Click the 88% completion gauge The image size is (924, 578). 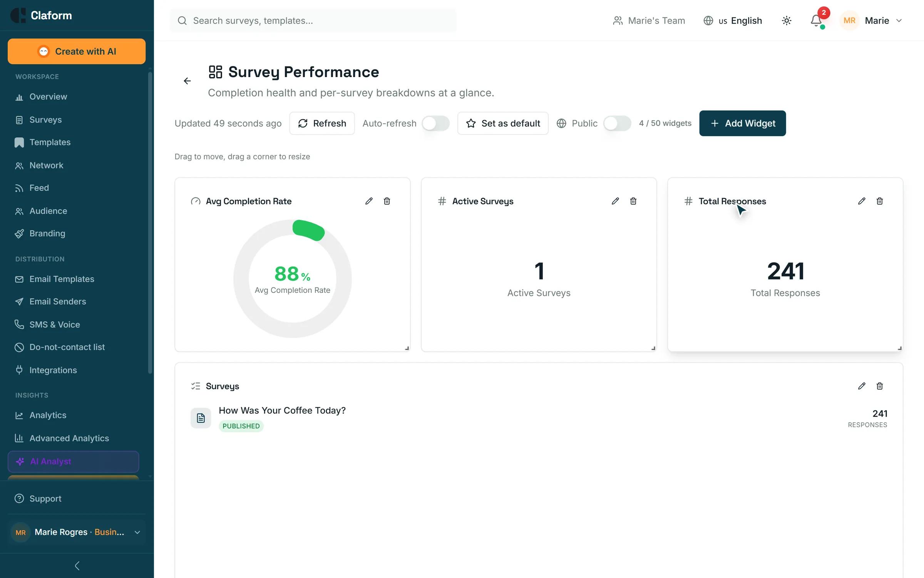click(293, 279)
